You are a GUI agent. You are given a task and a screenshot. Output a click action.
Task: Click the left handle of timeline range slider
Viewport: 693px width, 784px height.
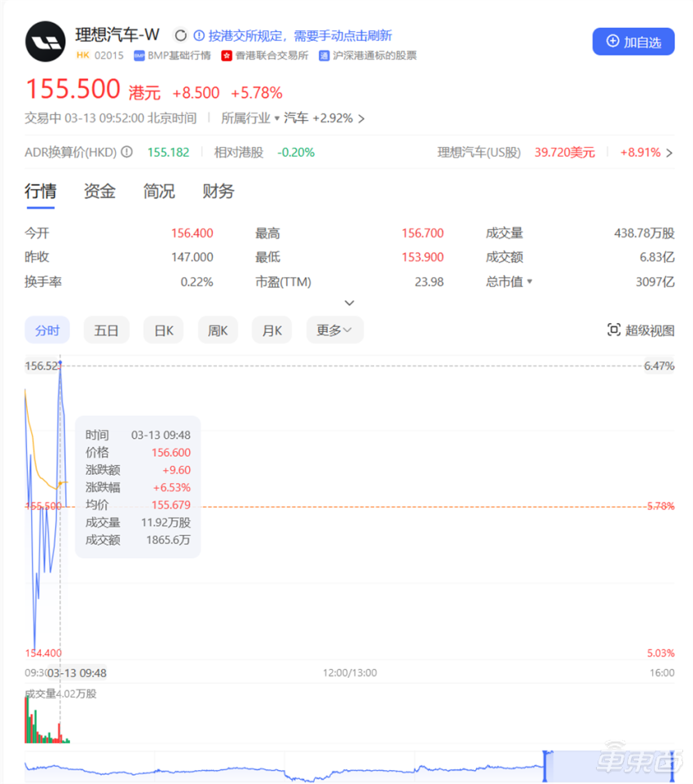[545, 765]
